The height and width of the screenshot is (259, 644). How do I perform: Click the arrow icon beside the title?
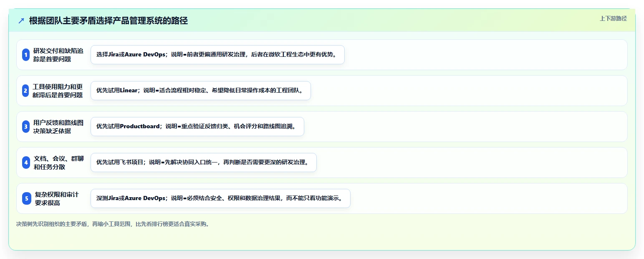coord(21,21)
